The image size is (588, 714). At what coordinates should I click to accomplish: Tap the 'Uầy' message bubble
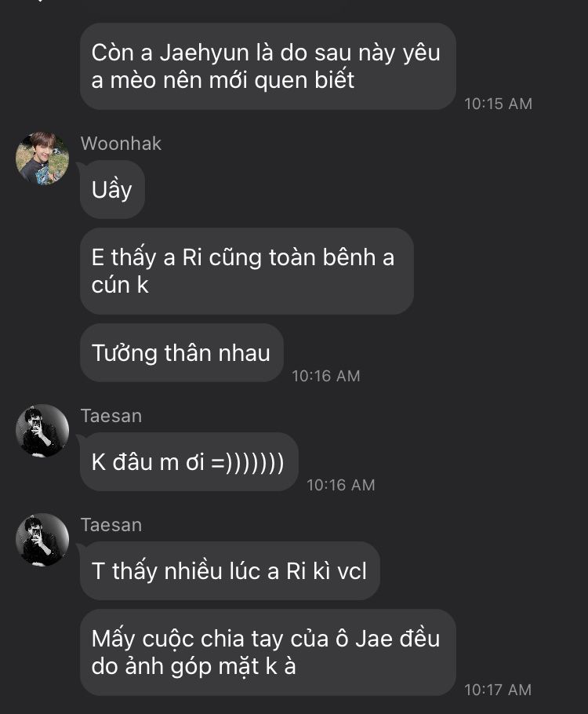click(112, 189)
